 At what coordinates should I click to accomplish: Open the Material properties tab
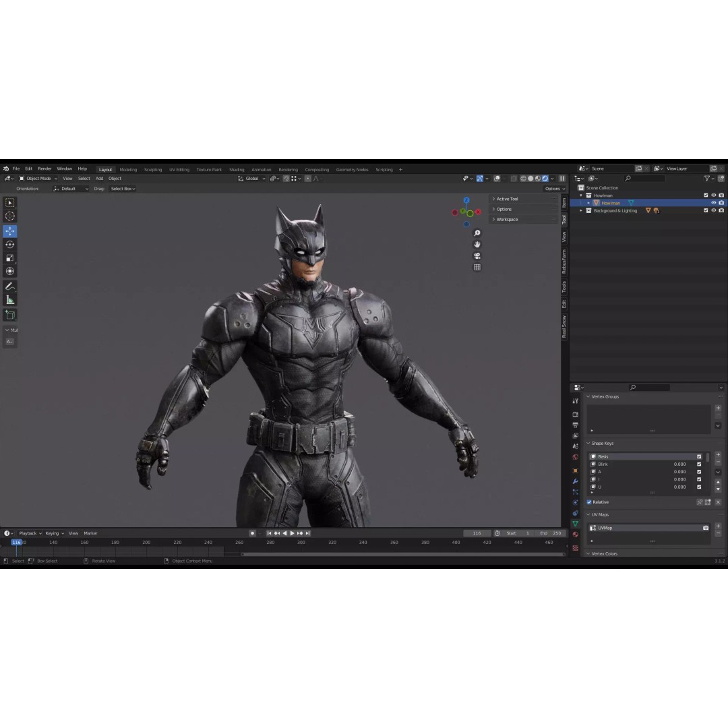pos(576,535)
